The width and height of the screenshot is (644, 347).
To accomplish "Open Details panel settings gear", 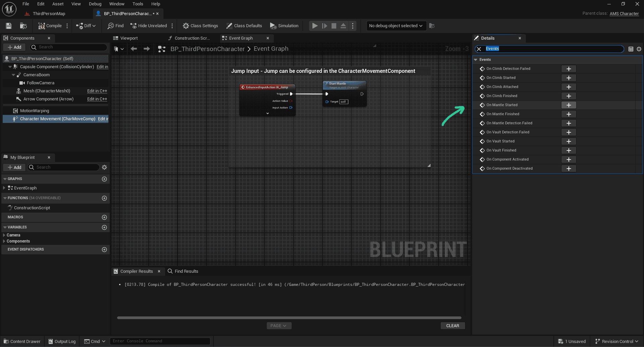I will tap(639, 49).
